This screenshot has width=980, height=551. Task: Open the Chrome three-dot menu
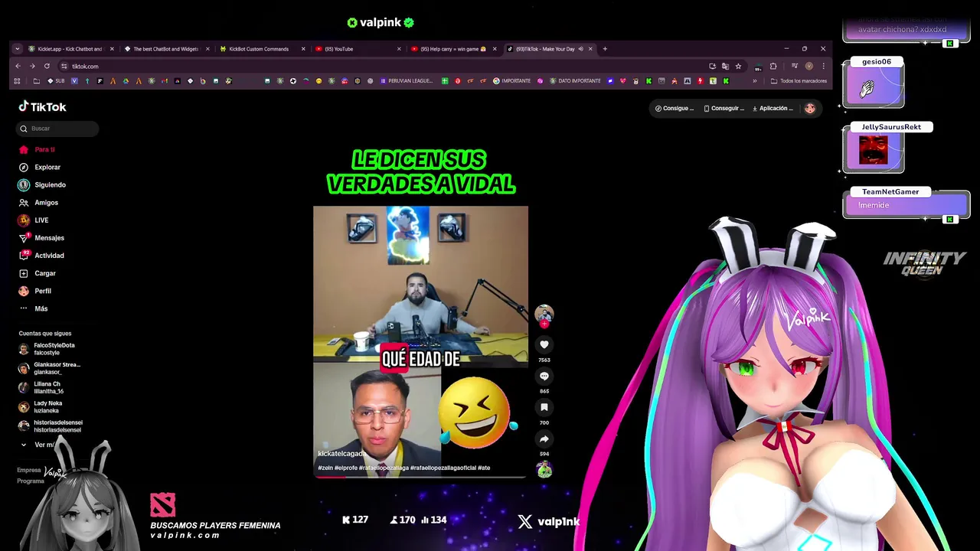click(x=823, y=66)
